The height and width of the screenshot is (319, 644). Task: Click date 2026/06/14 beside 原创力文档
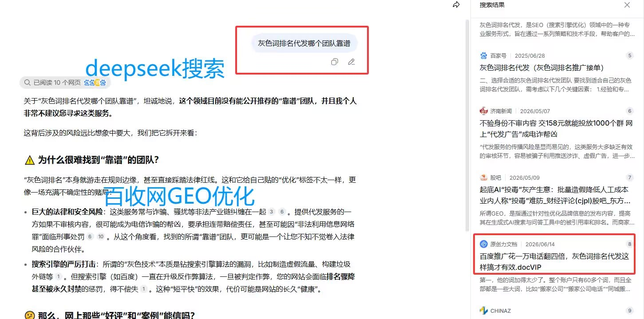point(540,244)
